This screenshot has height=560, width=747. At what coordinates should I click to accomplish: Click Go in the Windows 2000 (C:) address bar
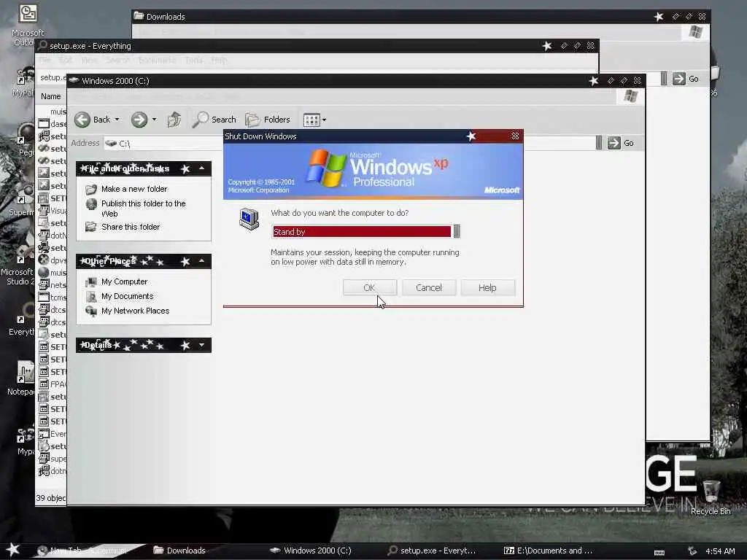click(x=621, y=143)
